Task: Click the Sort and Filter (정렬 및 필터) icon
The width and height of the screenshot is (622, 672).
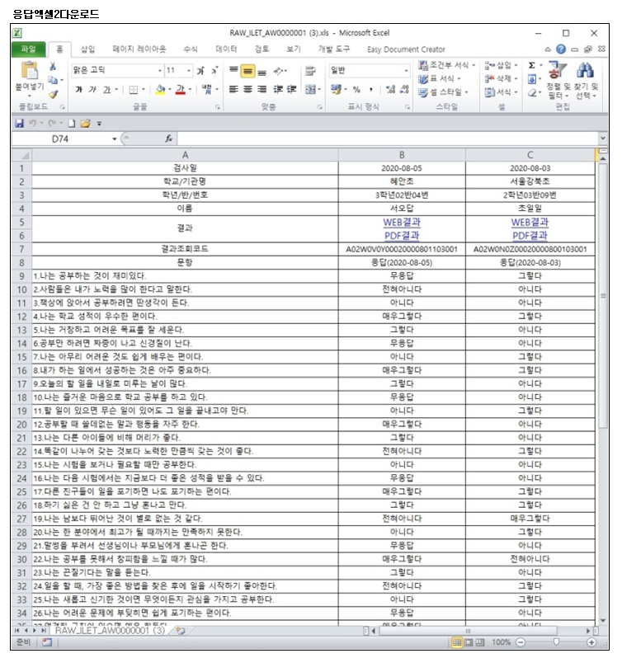Action: click(558, 73)
